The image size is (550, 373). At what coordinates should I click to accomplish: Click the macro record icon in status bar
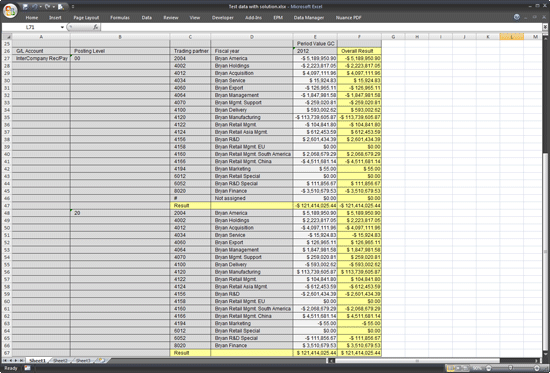(x=27, y=368)
